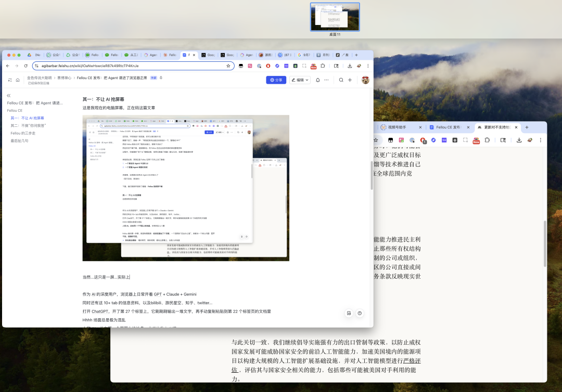Close the active Feishu tab in front window

click(194, 55)
